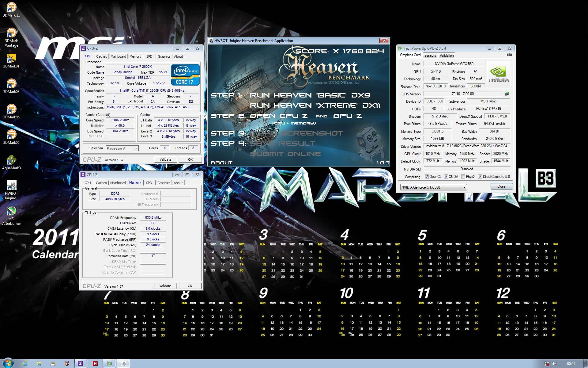588x368 pixels.
Task: Open the Sensors tab in GPU-Z
Action: coord(430,56)
